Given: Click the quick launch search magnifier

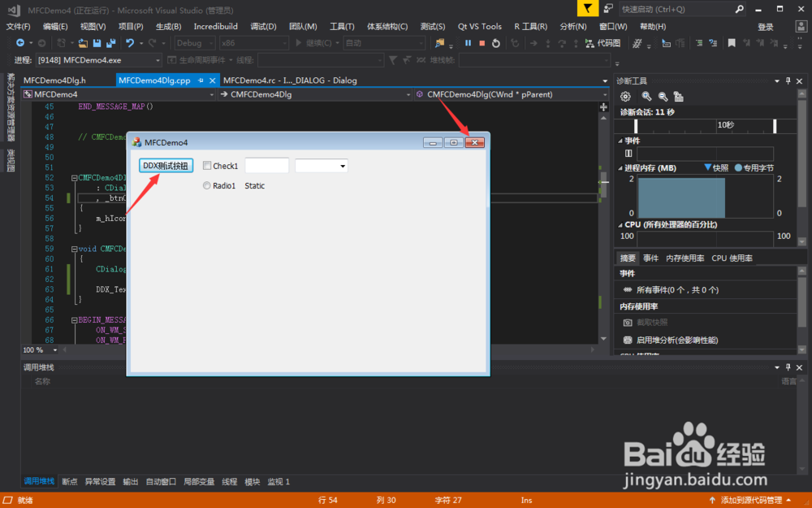Looking at the screenshot, I should 739,9.
